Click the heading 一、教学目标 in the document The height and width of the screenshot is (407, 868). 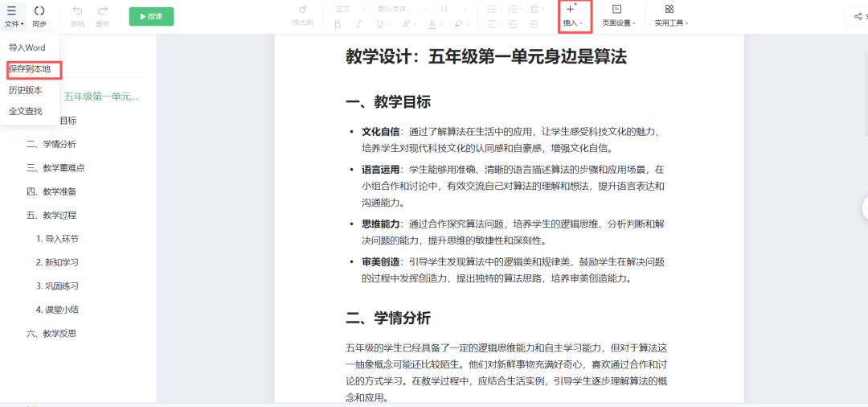pos(388,102)
